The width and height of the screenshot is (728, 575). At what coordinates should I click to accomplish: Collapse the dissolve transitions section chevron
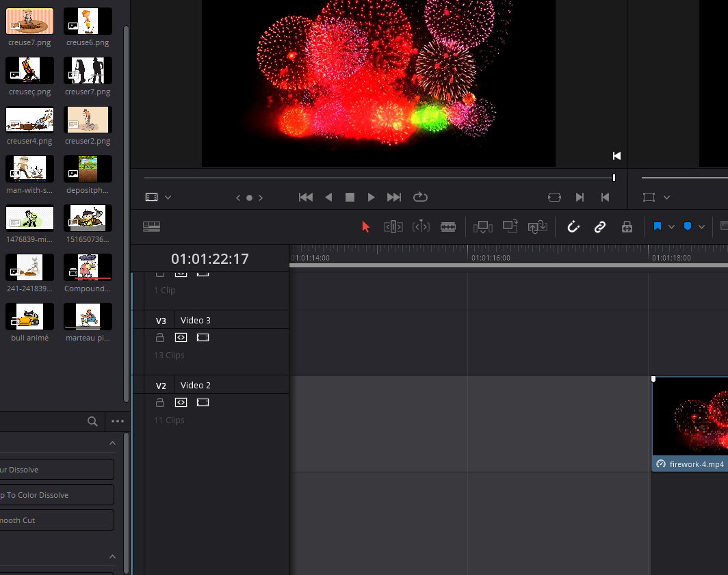[x=113, y=444]
